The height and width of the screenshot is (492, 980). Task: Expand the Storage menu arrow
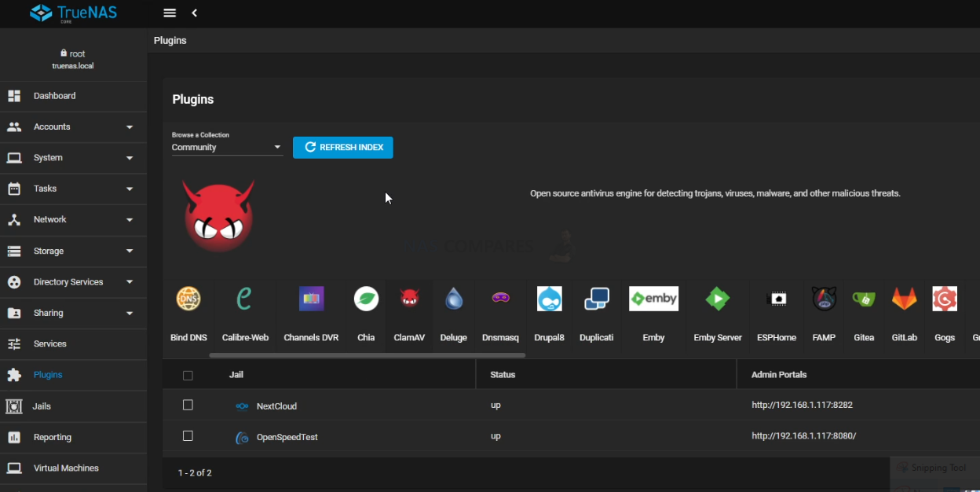(x=130, y=251)
